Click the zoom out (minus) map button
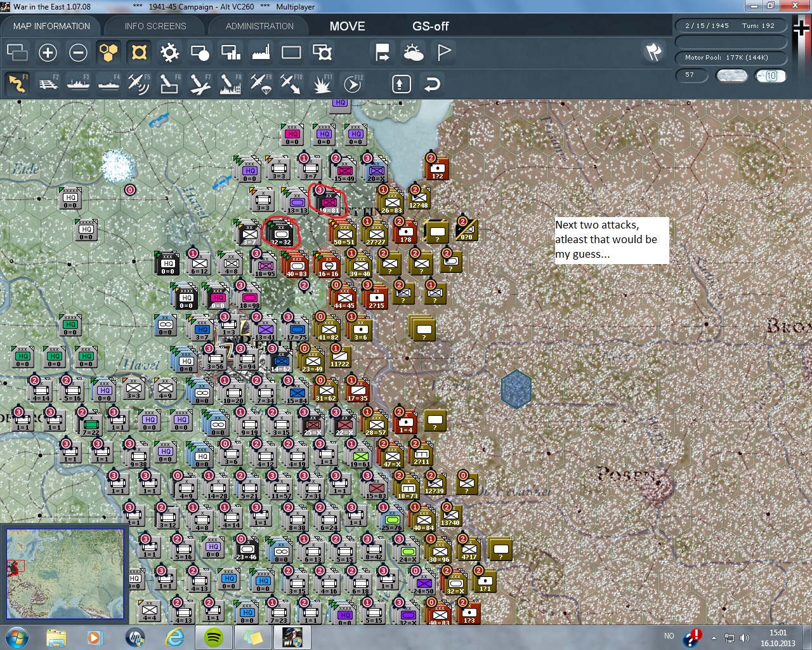The image size is (812, 650). coord(78,53)
